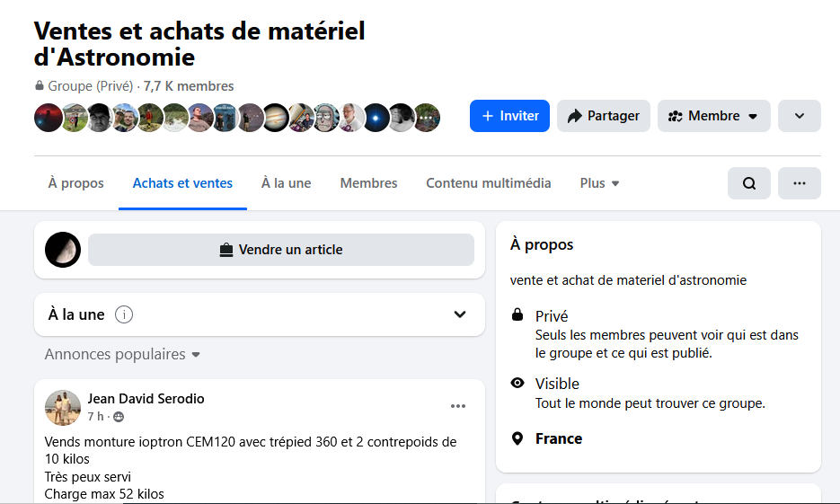Click the globe audience icon under the post author
The width and height of the screenshot is (840, 504).
pyautogui.click(x=119, y=417)
